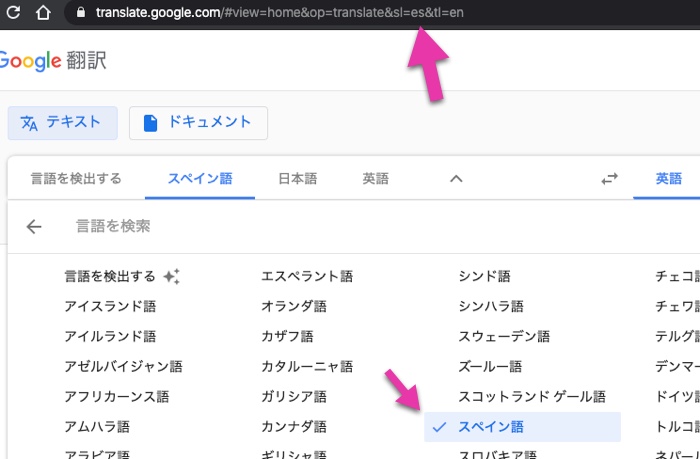
Task: Select the ドキュメント translation mode button
Action: tap(198, 123)
